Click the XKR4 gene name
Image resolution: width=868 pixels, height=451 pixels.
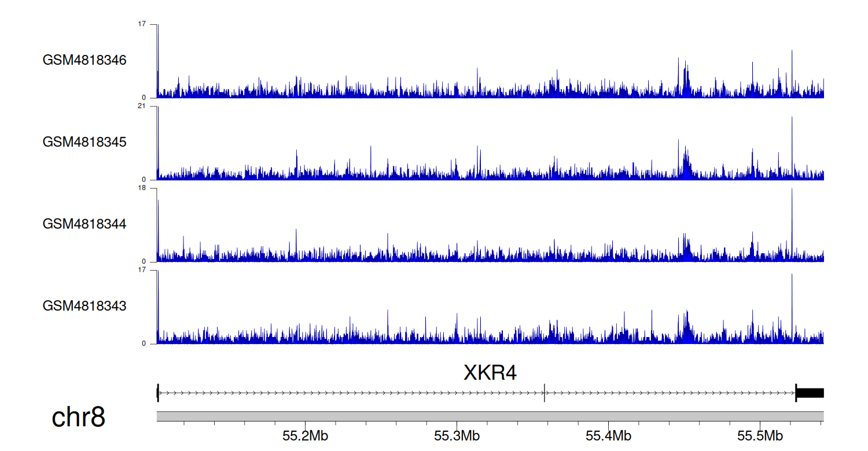click(x=490, y=373)
